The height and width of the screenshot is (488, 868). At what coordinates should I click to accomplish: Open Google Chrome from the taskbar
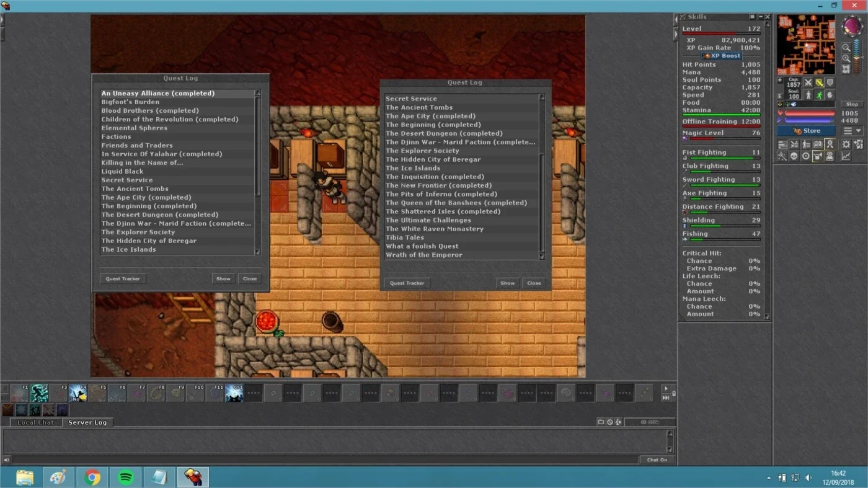click(x=92, y=477)
